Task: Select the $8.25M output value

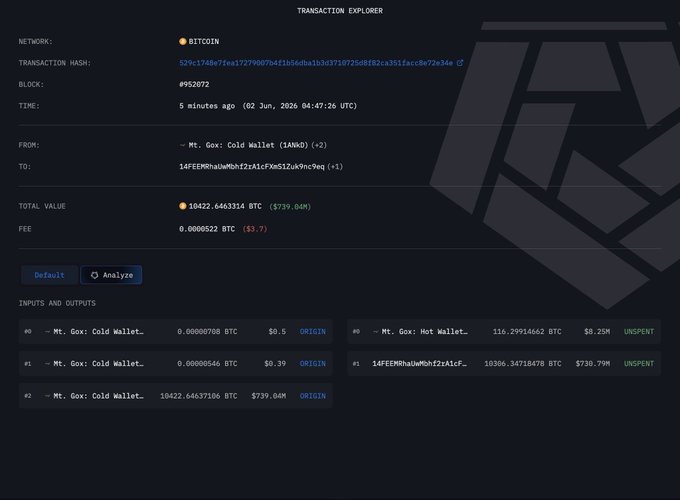Action: (597, 331)
